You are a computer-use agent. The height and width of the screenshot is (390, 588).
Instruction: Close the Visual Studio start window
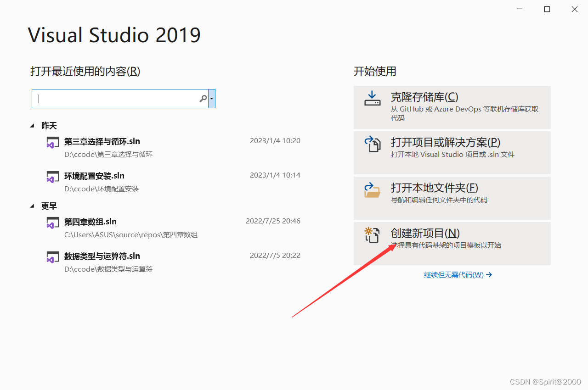click(x=575, y=9)
